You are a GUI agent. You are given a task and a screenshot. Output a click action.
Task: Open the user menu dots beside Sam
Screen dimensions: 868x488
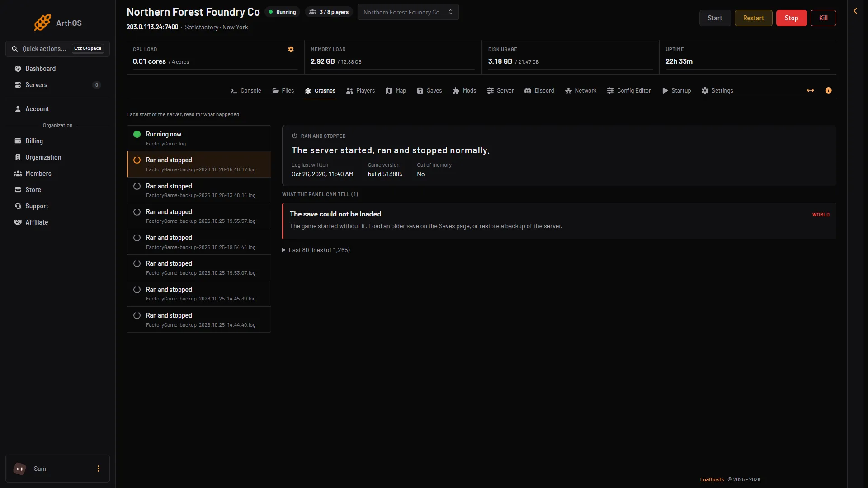98,469
